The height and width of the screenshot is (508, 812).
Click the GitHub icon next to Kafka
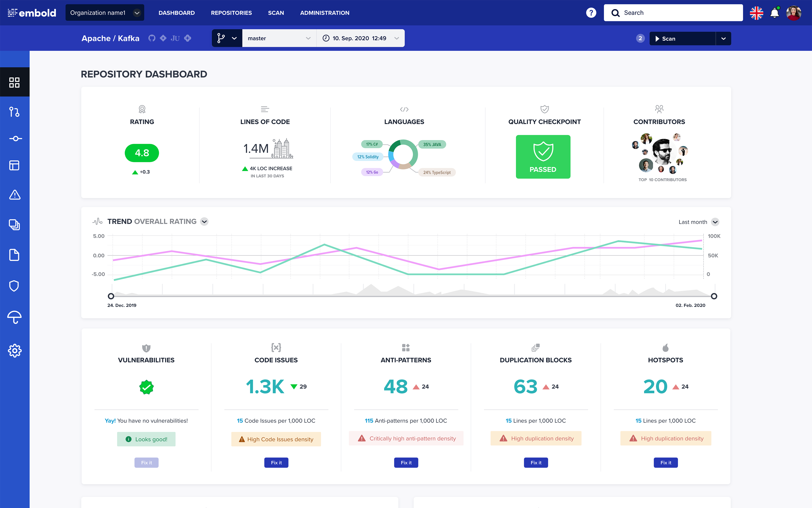pos(152,38)
